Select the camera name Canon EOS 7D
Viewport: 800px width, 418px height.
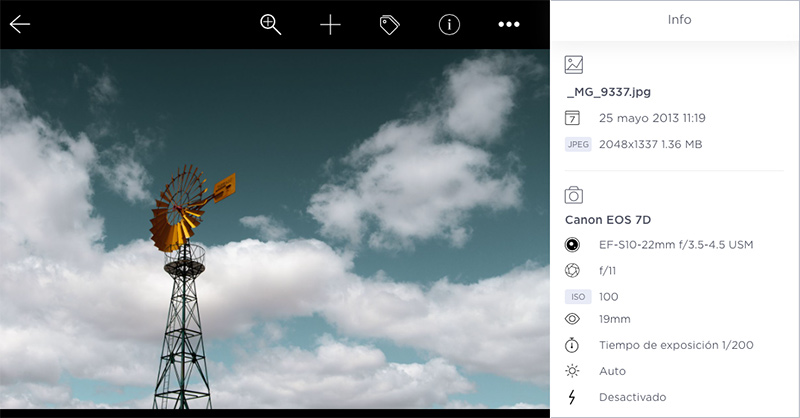pos(608,220)
